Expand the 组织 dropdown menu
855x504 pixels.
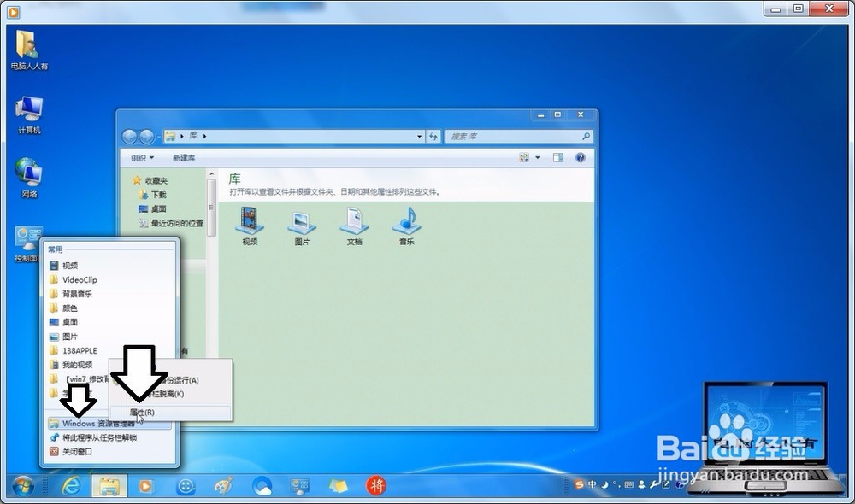tap(142, 157)
